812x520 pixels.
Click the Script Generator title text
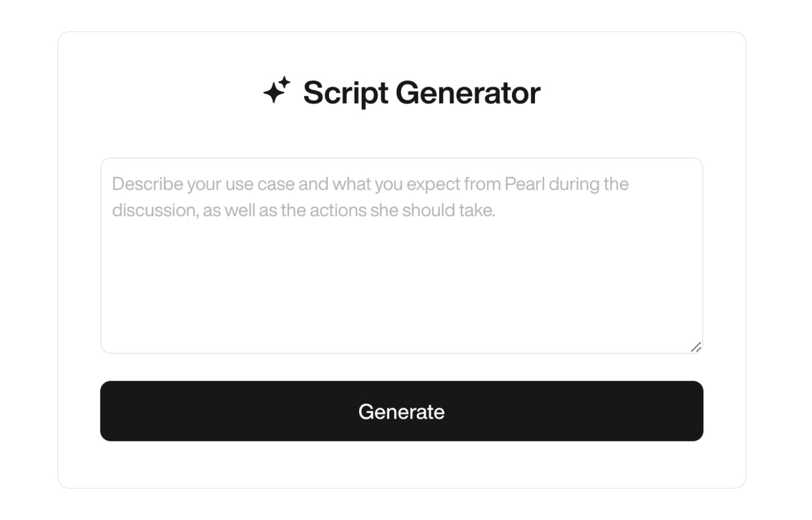pyautogui.click(x=422, y=93)
